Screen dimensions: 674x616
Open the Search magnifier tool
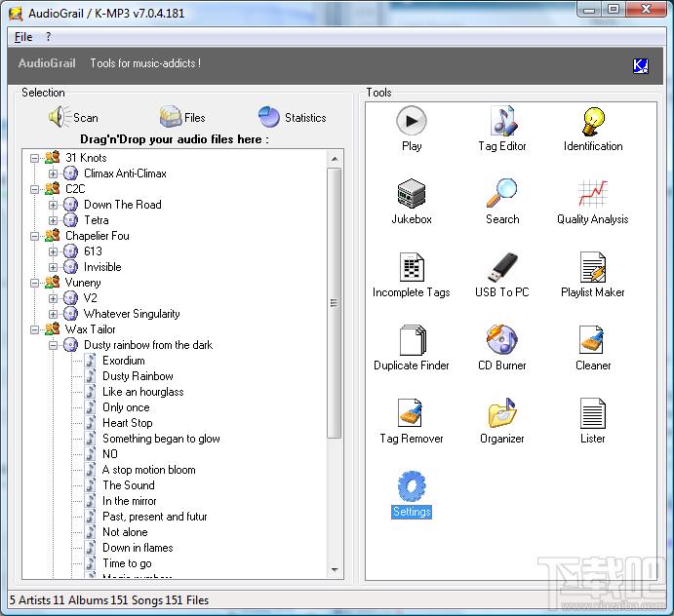point(502,202)
